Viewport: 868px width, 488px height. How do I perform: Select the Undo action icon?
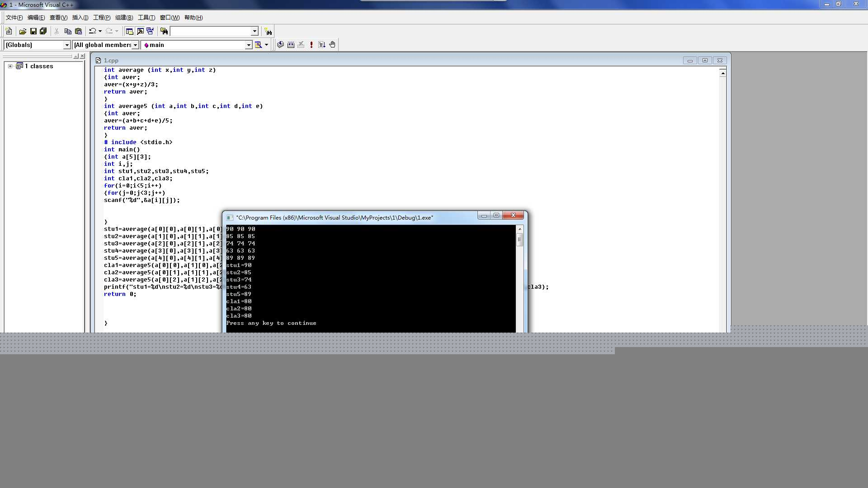tap(92, 31)
